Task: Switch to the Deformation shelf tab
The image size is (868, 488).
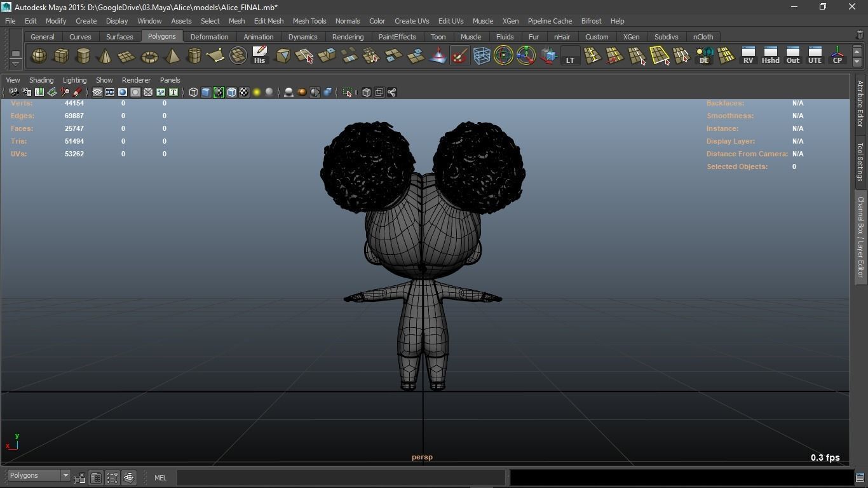Action: click(209, 37)
